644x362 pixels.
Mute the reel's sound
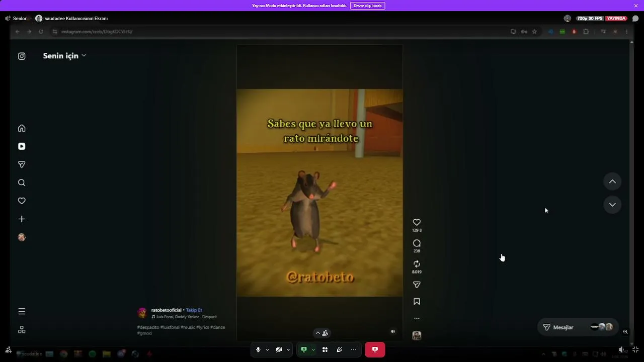click(393, 331)
